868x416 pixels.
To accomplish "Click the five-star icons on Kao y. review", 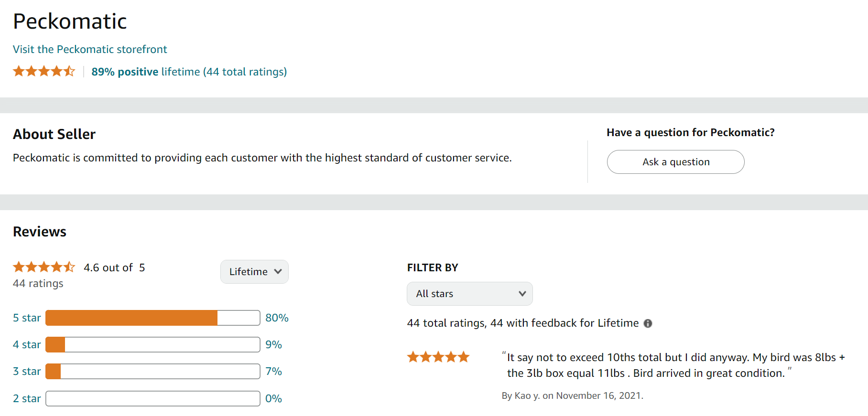I will tap(438, 357).
